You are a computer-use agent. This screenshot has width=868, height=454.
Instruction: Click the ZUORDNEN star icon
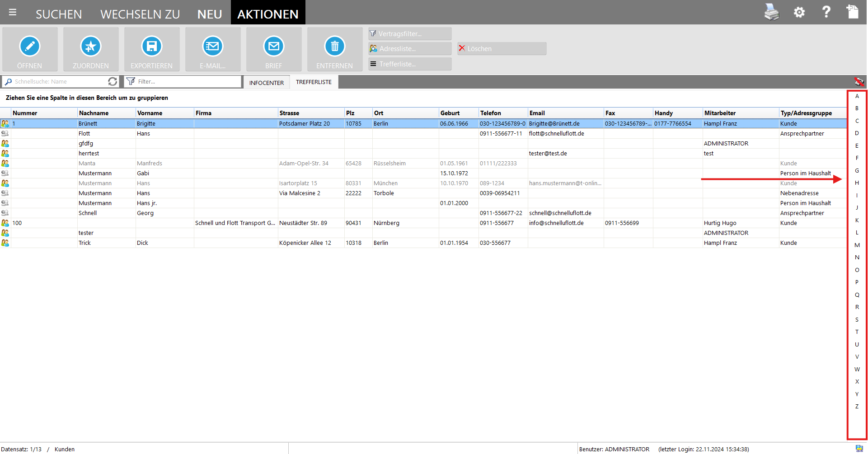tap(91, 47)
